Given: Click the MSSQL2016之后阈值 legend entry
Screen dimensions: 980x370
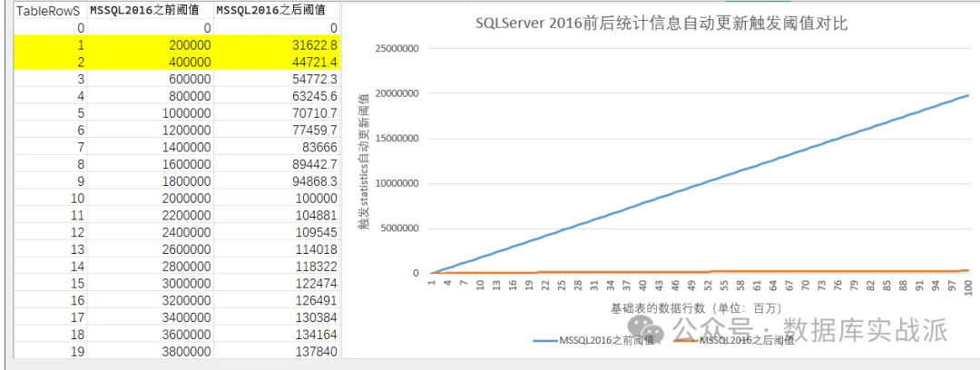Looking at the screenshot, I should [734, 341].
